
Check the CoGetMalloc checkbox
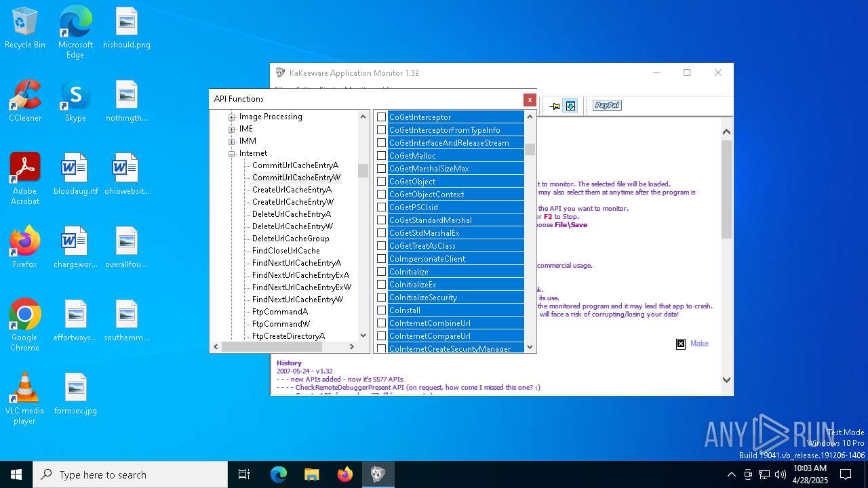tap(381, 156)
